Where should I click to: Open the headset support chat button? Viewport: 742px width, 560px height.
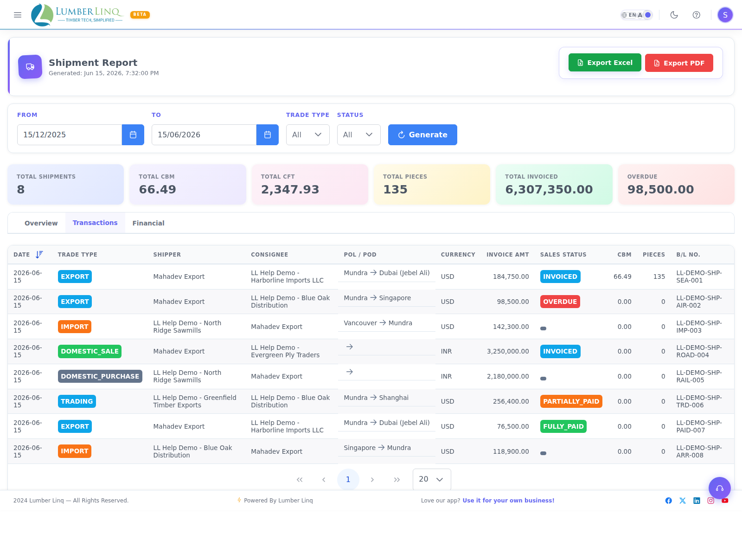[720, 488]
